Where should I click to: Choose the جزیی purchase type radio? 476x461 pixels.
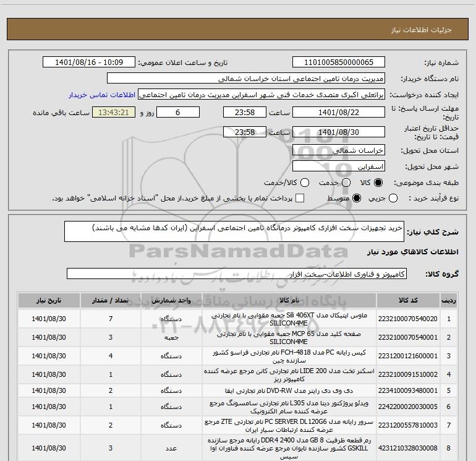(393, 198)
